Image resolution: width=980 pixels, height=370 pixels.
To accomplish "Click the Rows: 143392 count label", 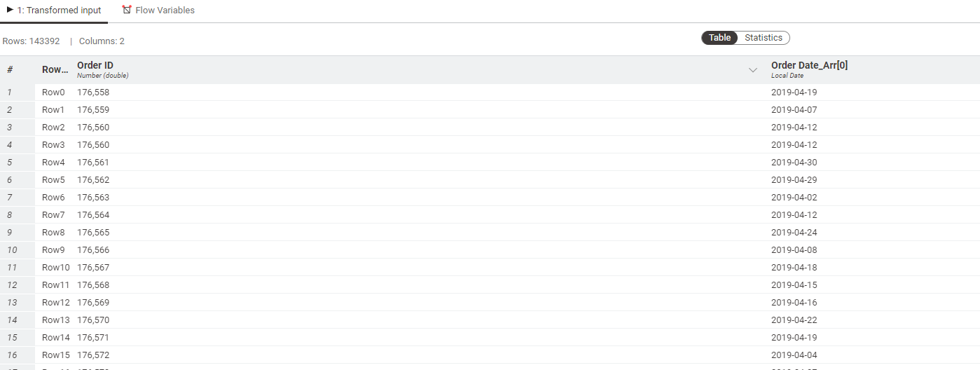I will [32, 41].
